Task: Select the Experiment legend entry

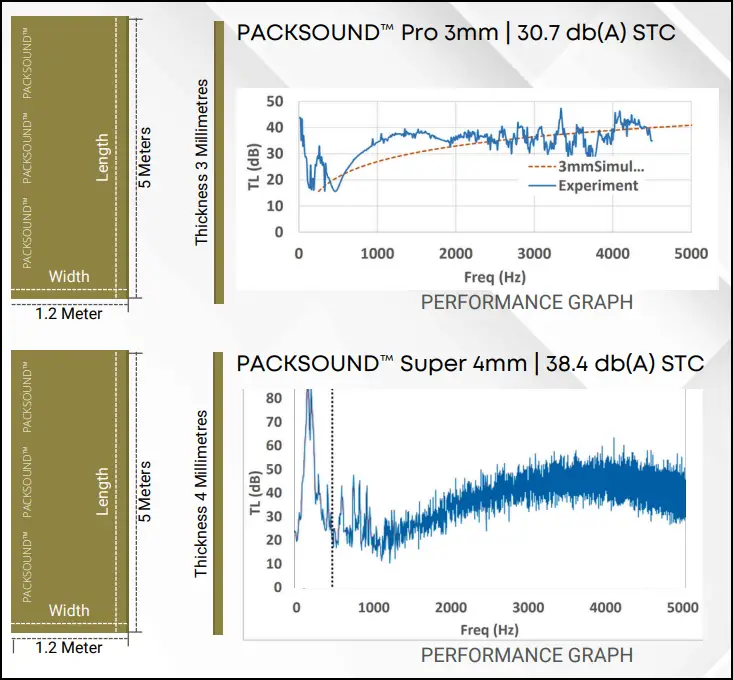Action: 597,185
